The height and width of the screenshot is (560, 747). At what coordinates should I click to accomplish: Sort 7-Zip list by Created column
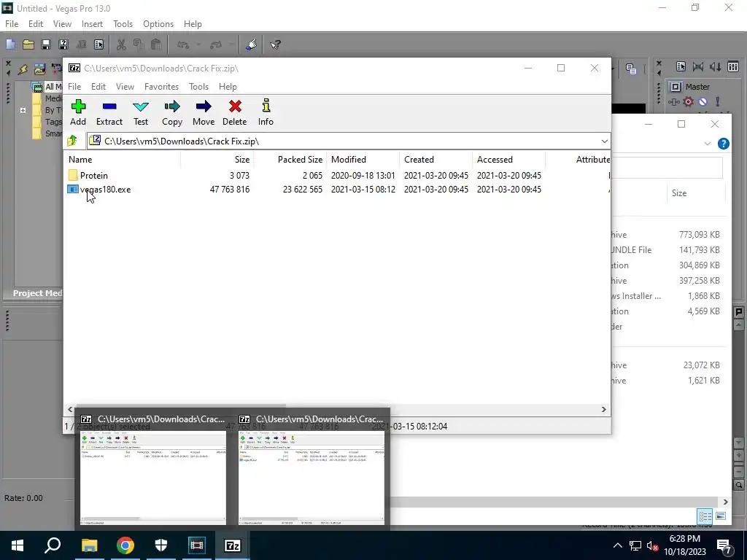[x=436, y=160]
